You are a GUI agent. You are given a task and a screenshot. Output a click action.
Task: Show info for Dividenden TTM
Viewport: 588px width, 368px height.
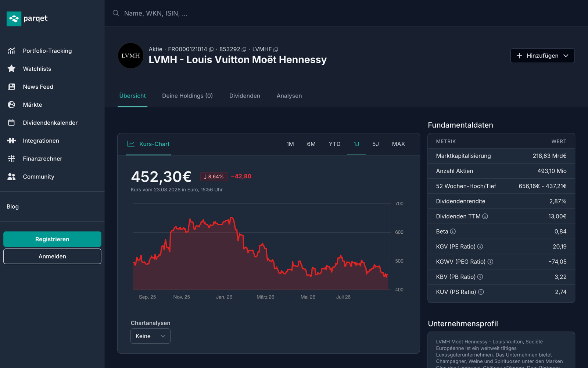tap(485, 216)
